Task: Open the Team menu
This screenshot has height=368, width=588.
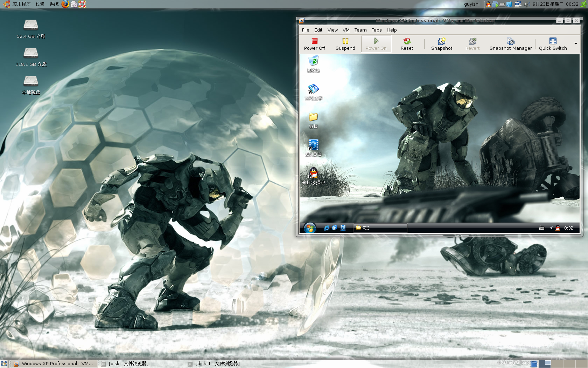Action: click(x=360, y=30)
